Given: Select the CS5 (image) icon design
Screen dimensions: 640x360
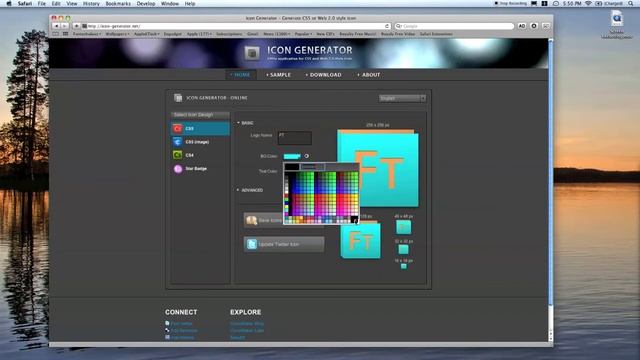Looking at the screenshot, I should [200, 142].
